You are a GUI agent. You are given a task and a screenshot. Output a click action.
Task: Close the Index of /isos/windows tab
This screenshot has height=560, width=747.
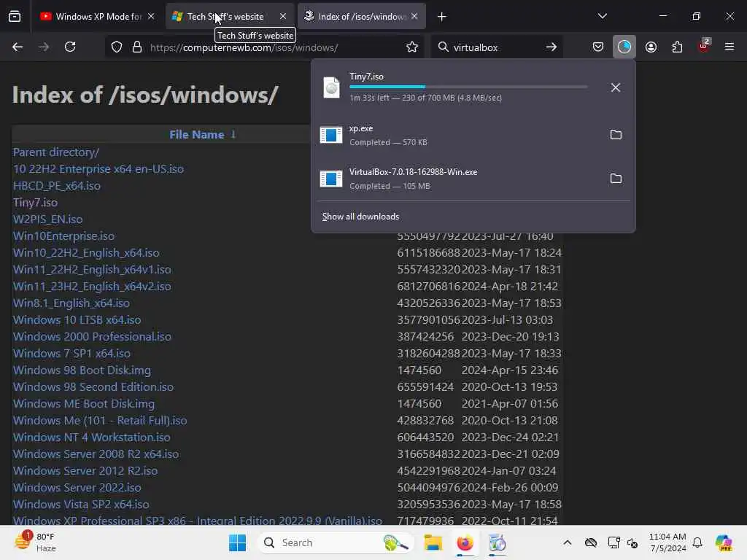tap(414, 16)
